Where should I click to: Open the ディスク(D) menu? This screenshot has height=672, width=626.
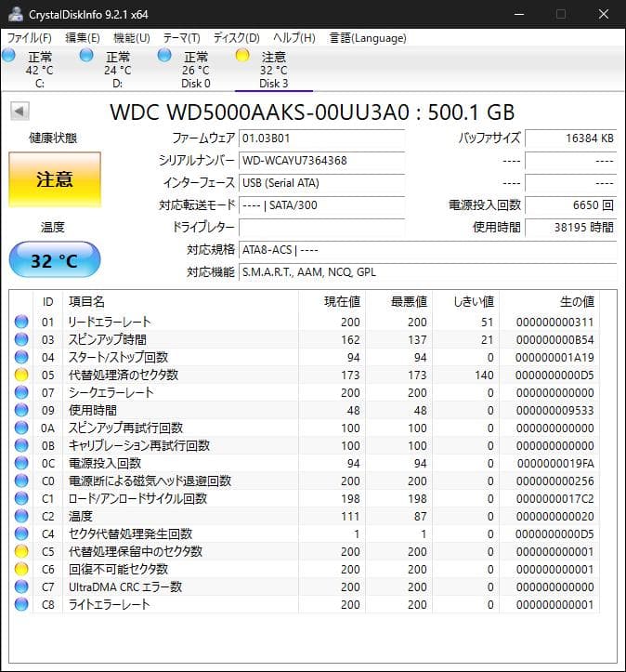236,38
